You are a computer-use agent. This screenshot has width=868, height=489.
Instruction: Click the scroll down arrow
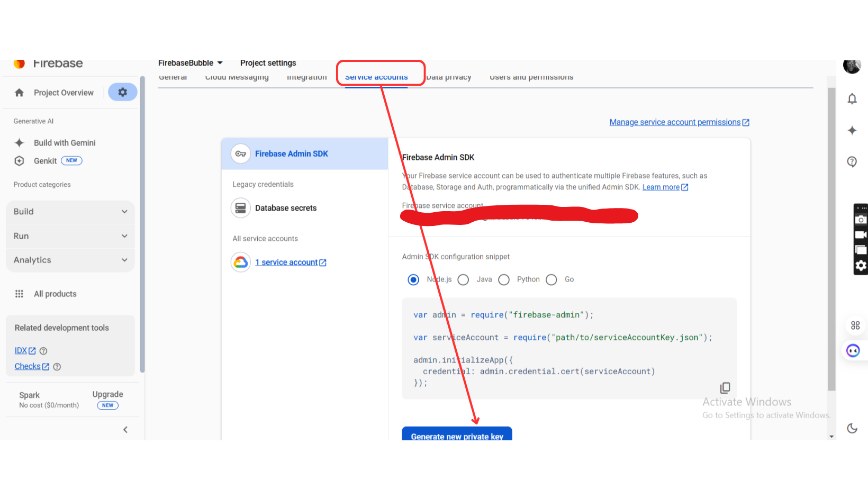click(x=831, y=437)
